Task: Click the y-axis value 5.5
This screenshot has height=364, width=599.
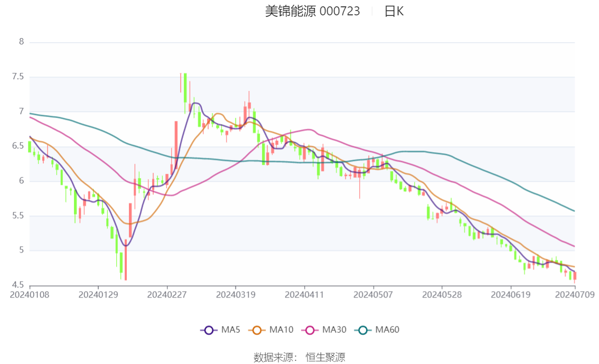Action: [x=18, y=216]
